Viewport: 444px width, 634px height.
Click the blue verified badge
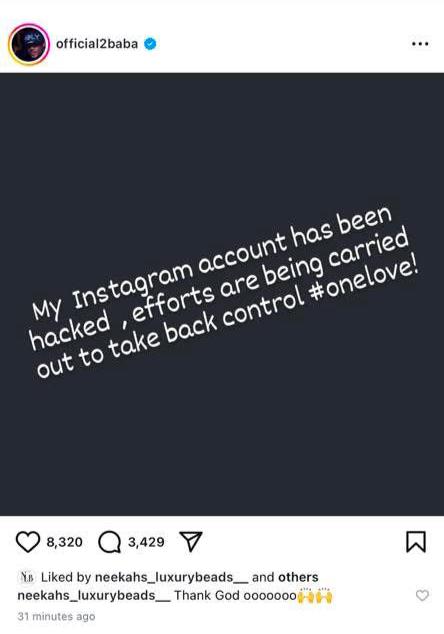(x=150, y=44)
